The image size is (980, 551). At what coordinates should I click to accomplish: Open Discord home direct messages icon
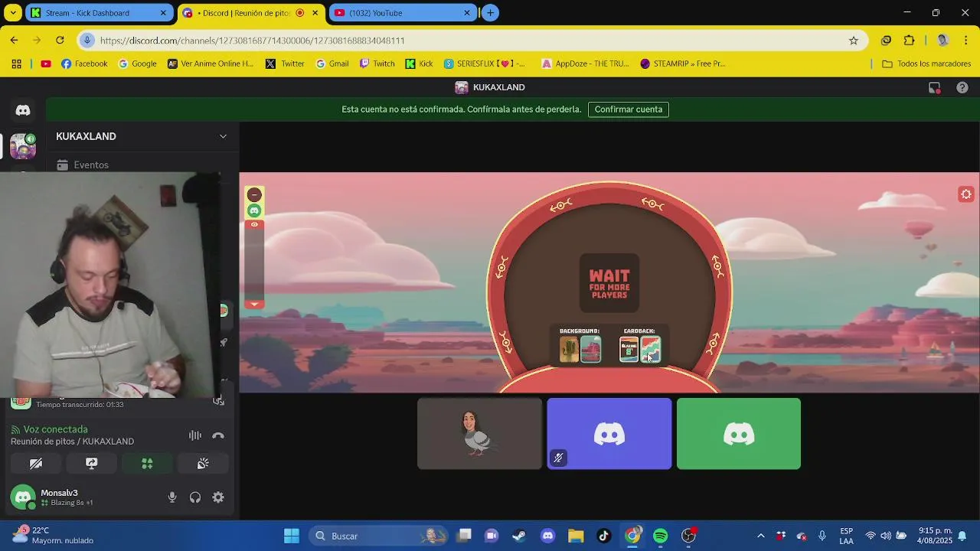click(23, 110)
